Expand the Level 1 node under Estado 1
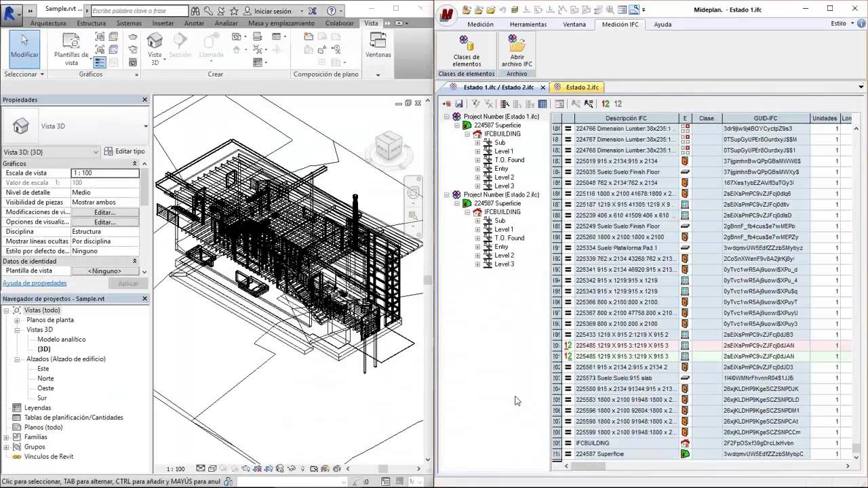The image size is (868, 488). [x=477, y=151]
